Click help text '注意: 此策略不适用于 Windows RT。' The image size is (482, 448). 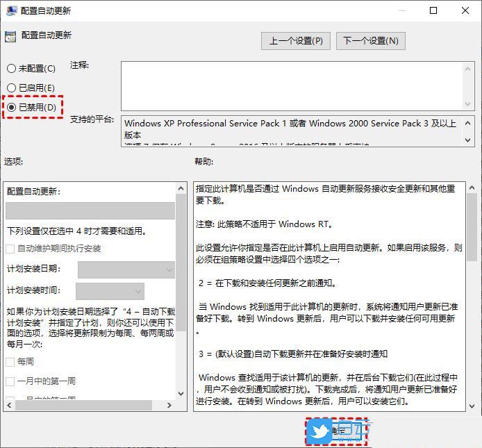click(265, 224)
